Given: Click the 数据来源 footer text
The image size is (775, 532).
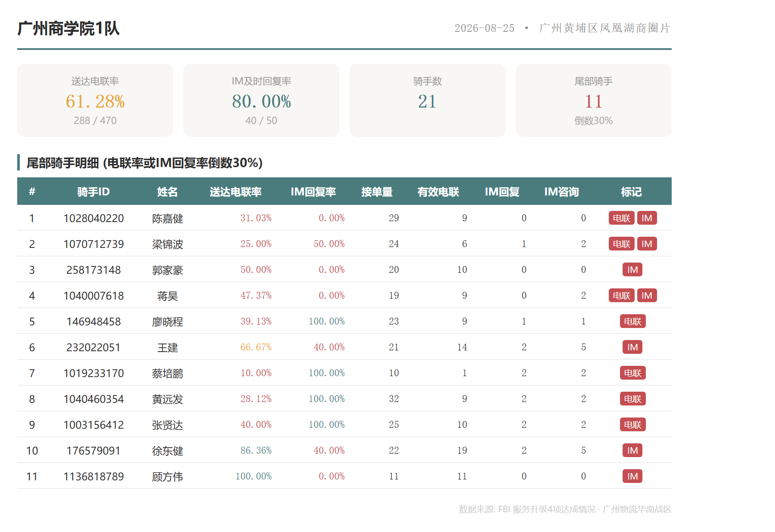Looking at the screenshot, I should [565, 509].
